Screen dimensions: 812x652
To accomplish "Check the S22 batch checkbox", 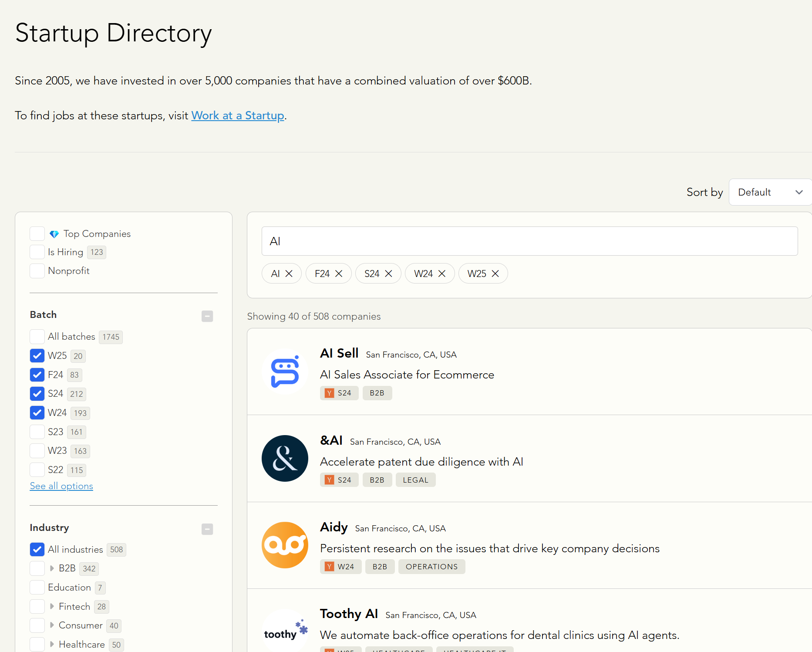I will 37,470.
